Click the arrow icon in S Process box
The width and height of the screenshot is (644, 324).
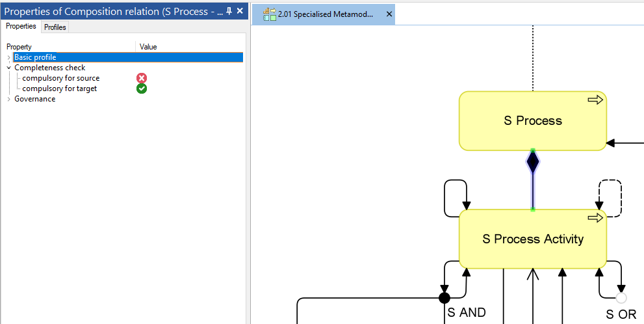pyautogui.click(x=595, y=100)
